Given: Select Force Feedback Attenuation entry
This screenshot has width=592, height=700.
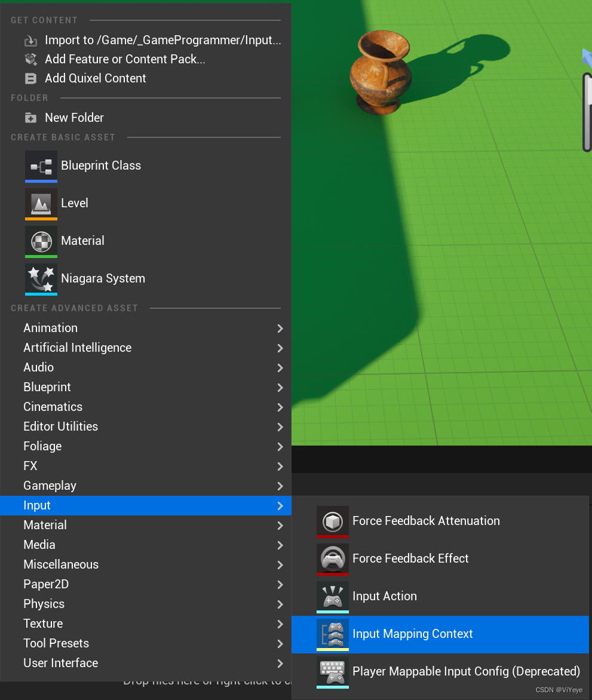Looking at the screenshot, I should pos(440,521).
